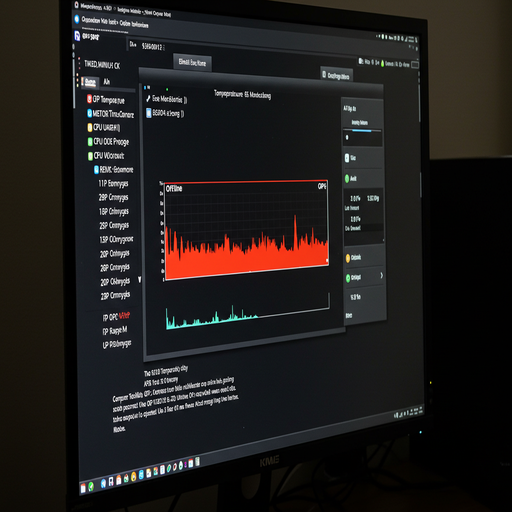This screenshot has height=512, width=512.
Task: Switch to the 'Ah' sidebar tab
Action: tap(106, 82)
